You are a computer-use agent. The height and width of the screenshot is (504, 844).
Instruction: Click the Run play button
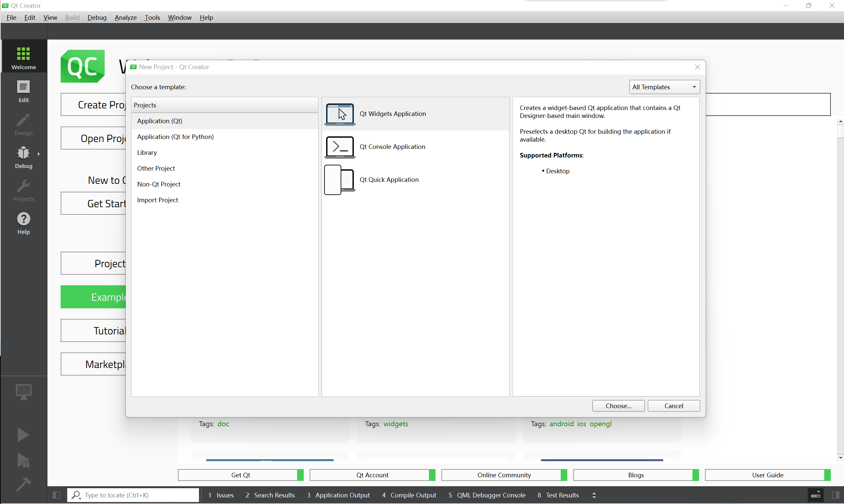click(x=23, y=435)
